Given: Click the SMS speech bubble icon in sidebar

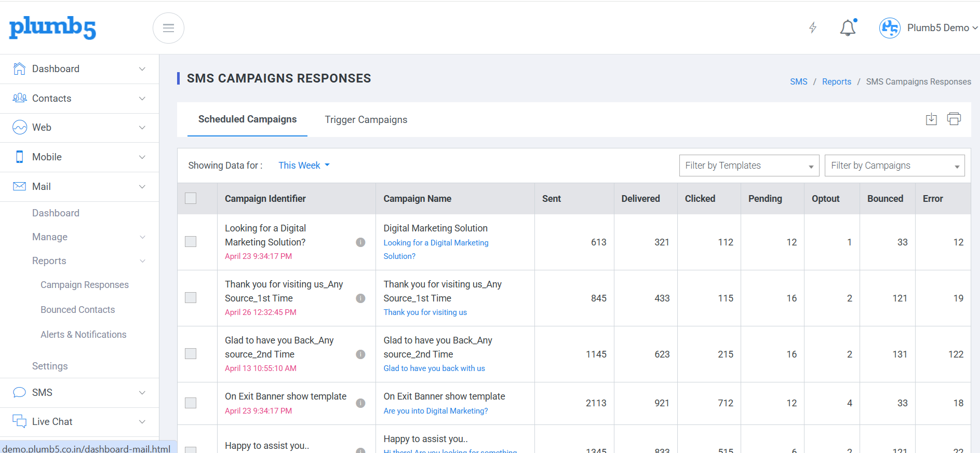Looking at the screenshot, I should [19, 392].
